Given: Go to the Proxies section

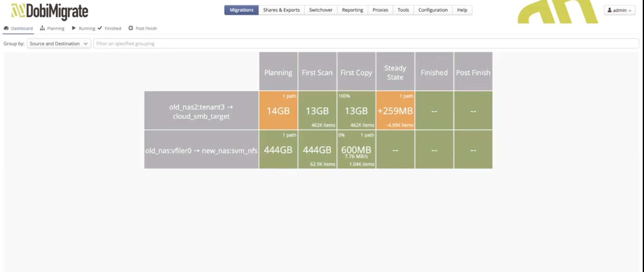Looking at the screenshot, I should click(x=380, y=10).
